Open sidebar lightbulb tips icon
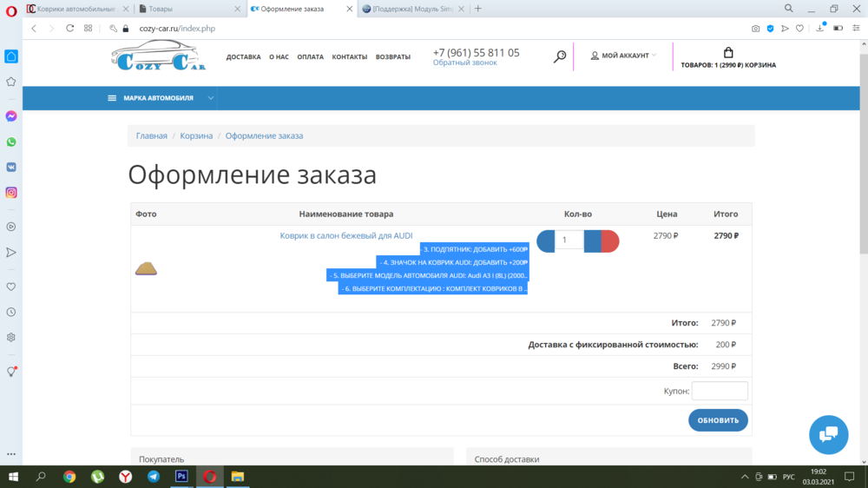 point(11,372)
